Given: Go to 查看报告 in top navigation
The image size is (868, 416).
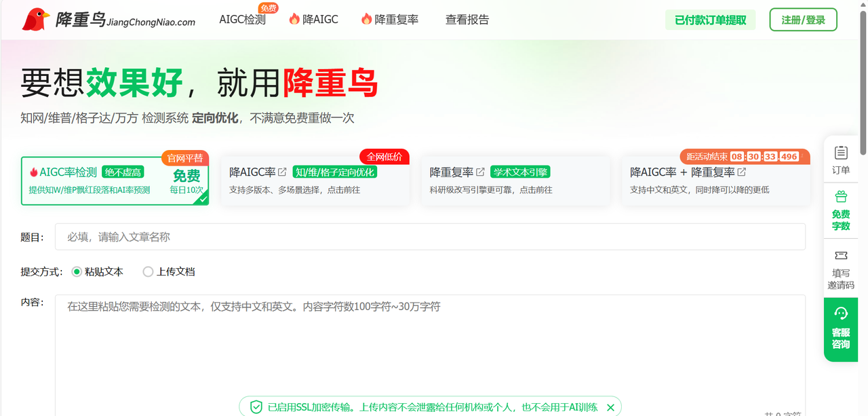Looking at the screenshot, I should coord(467,20).
